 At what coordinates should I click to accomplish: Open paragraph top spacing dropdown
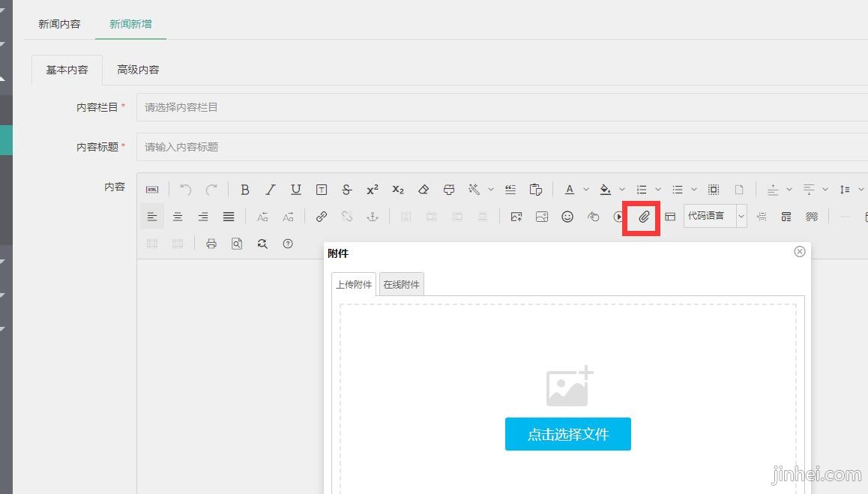[789, 190]
